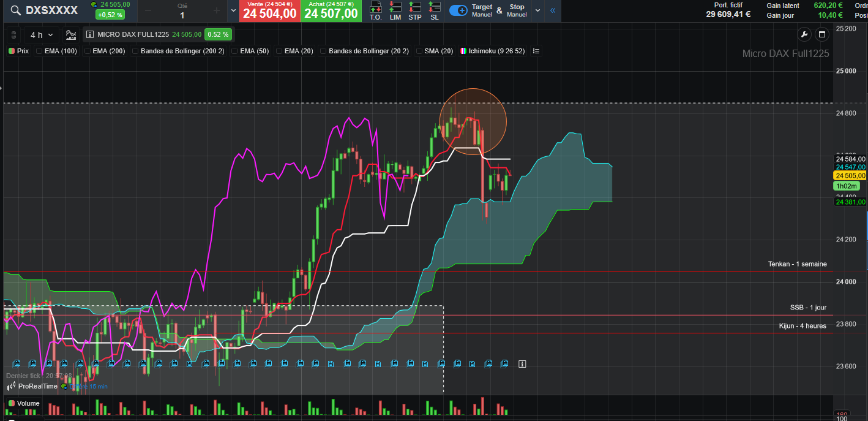Open chart settings wrench icon
868x421 pixels.
tap(804, 34)
